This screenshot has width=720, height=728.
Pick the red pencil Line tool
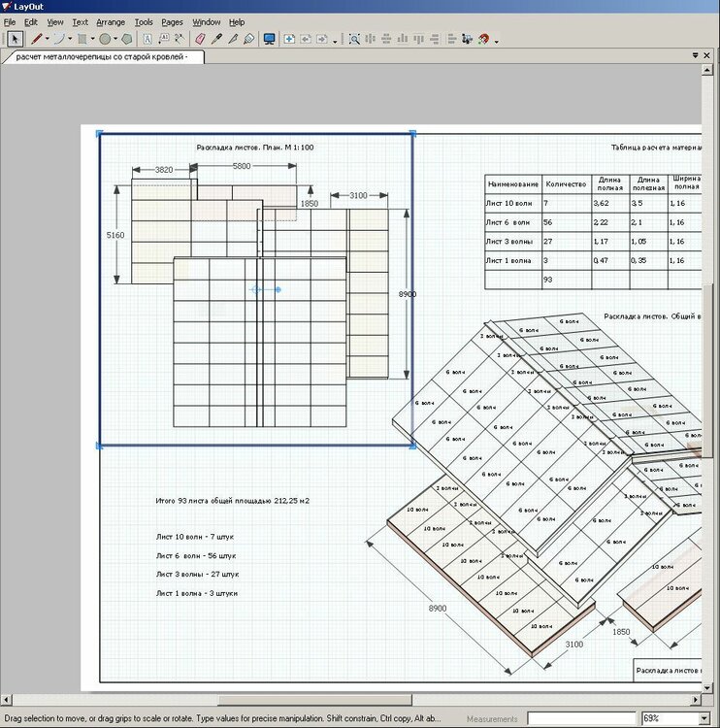click(37, 39)
